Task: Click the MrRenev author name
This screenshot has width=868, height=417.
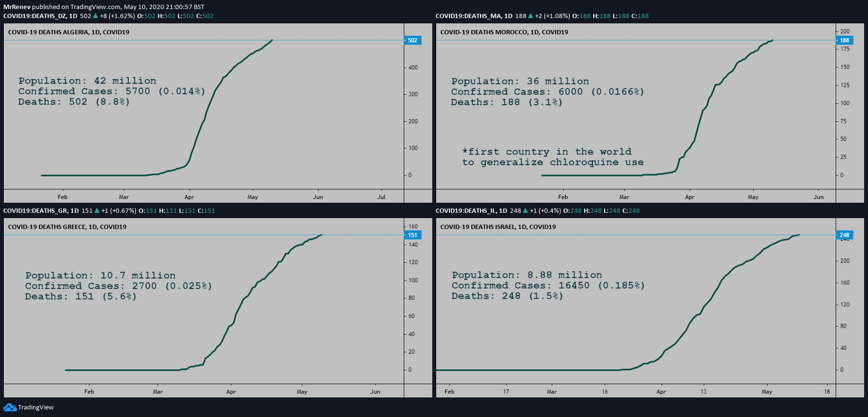Action: pos(17,7)
